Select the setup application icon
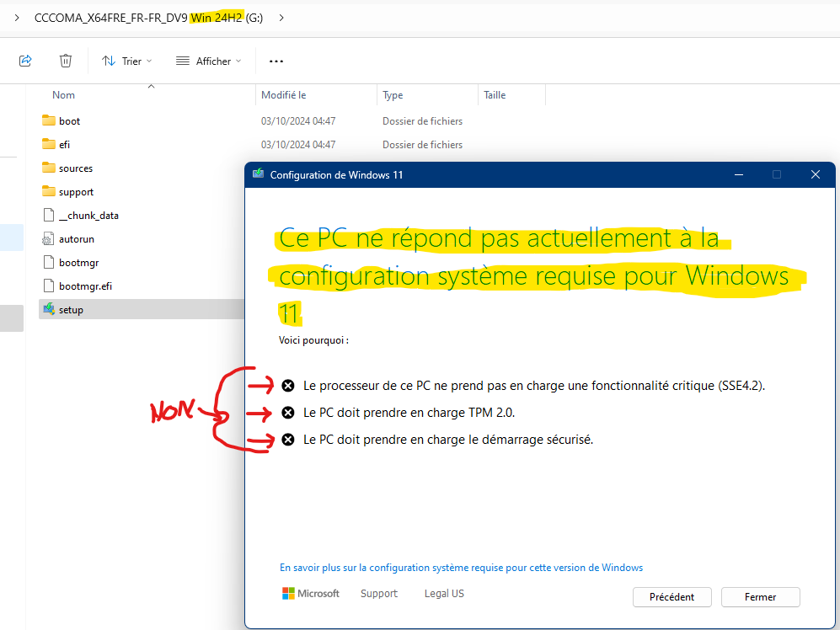 point(49,309)
